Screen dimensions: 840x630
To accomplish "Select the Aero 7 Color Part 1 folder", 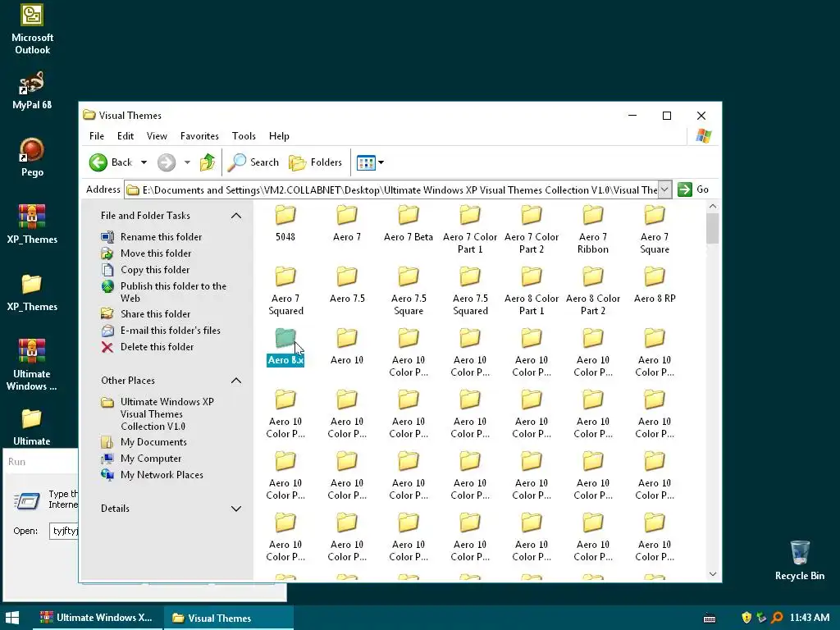I will pos(470,230).
